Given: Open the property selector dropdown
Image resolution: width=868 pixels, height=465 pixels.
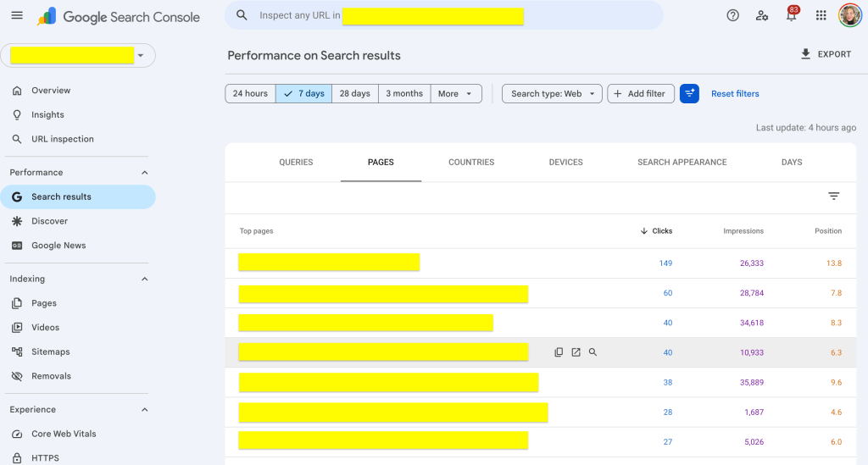Looking at the screenshot, I should (x=78, y=55).
